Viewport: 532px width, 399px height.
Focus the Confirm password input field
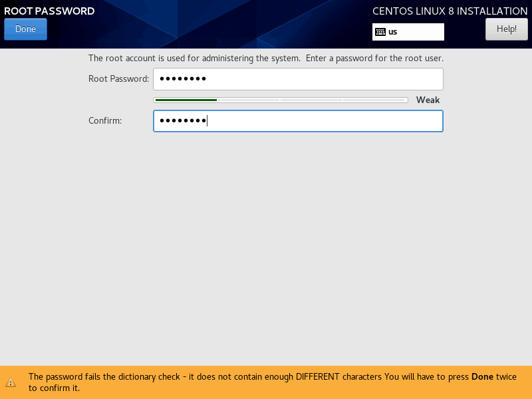point(298,121)
